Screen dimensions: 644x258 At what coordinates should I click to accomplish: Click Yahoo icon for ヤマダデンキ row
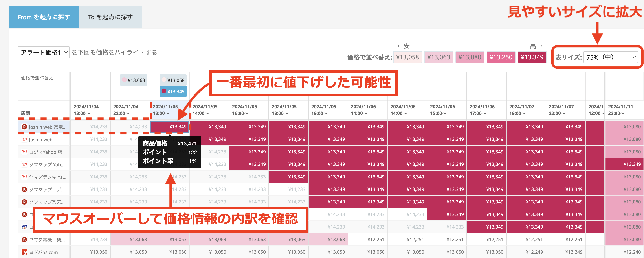point(24,177)
